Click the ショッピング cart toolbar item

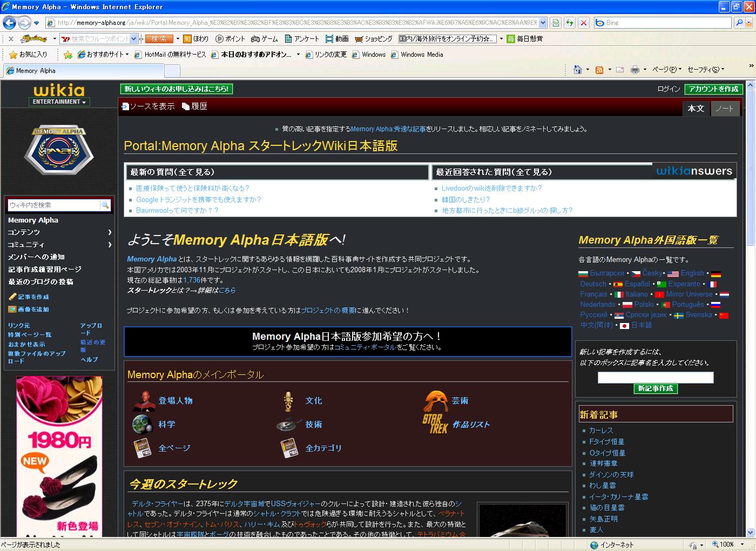(374, 39)
